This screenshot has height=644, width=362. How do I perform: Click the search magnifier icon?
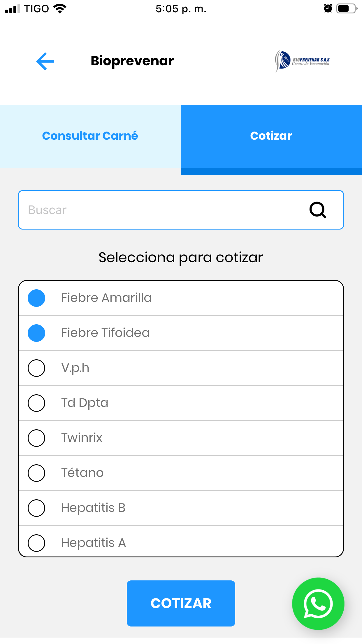click(x=318, y=210)
